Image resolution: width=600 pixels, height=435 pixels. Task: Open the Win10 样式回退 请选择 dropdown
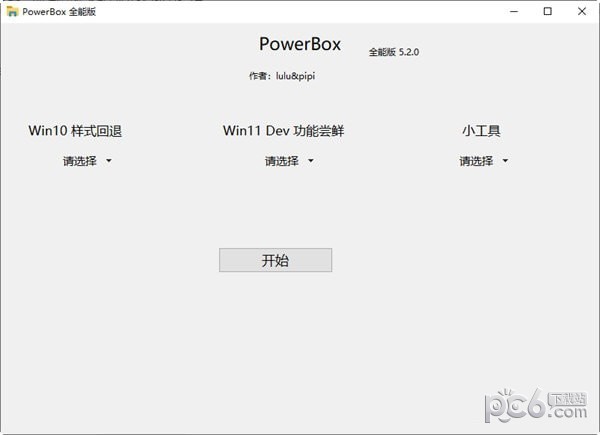tap(87, 161)
